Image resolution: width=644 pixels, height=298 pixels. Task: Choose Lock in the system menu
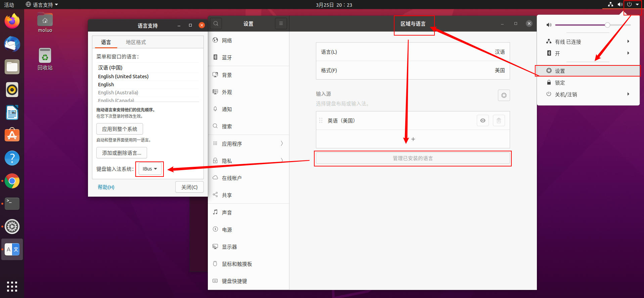click(x=588, y=83)
